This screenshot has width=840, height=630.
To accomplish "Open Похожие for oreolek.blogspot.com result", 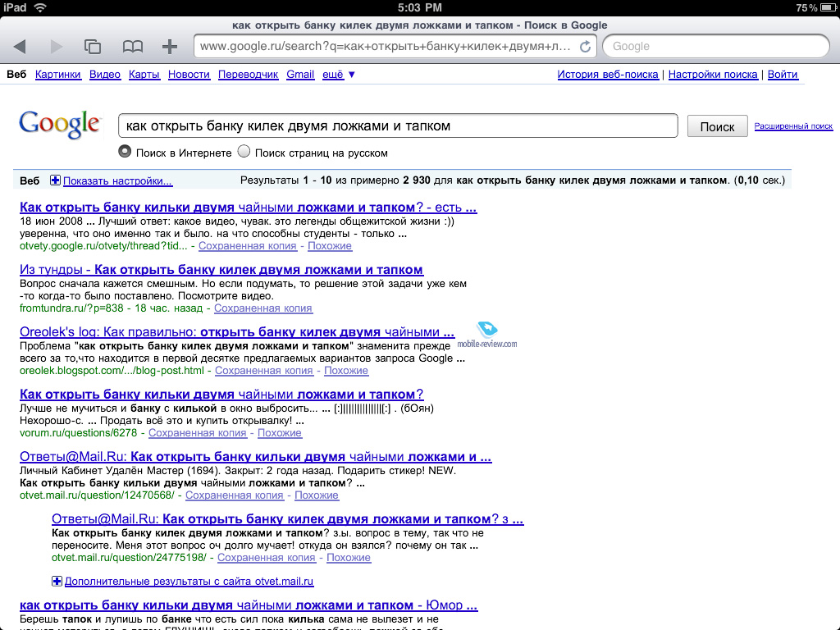I will 346,370.
